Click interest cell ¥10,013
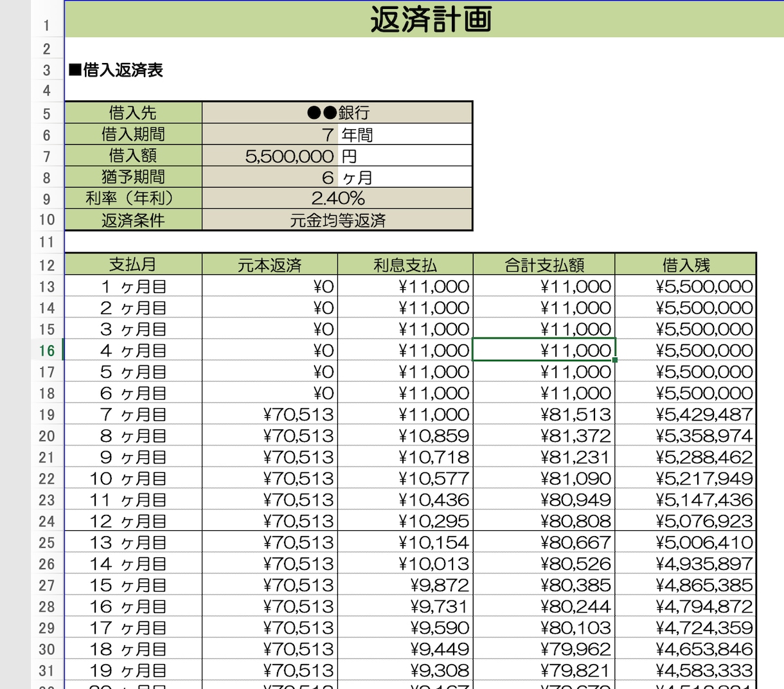Viewport: 784px width, 689px height. 405,564
